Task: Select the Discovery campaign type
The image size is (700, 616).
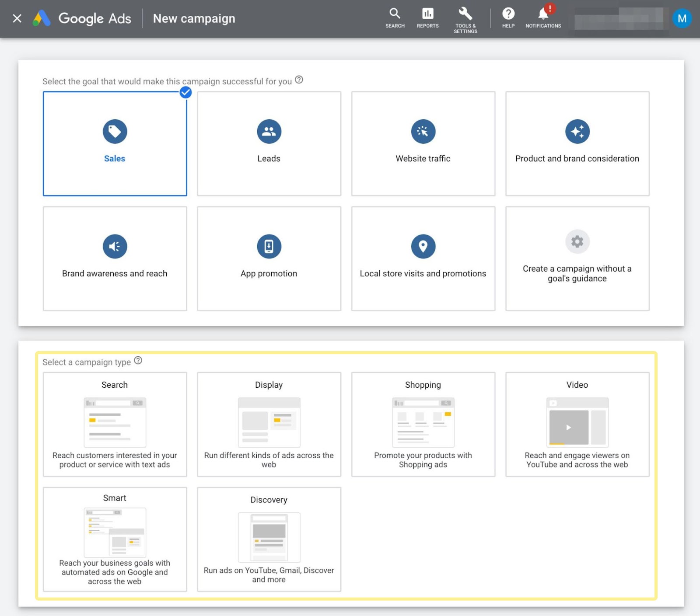Action: click(269, 539)
